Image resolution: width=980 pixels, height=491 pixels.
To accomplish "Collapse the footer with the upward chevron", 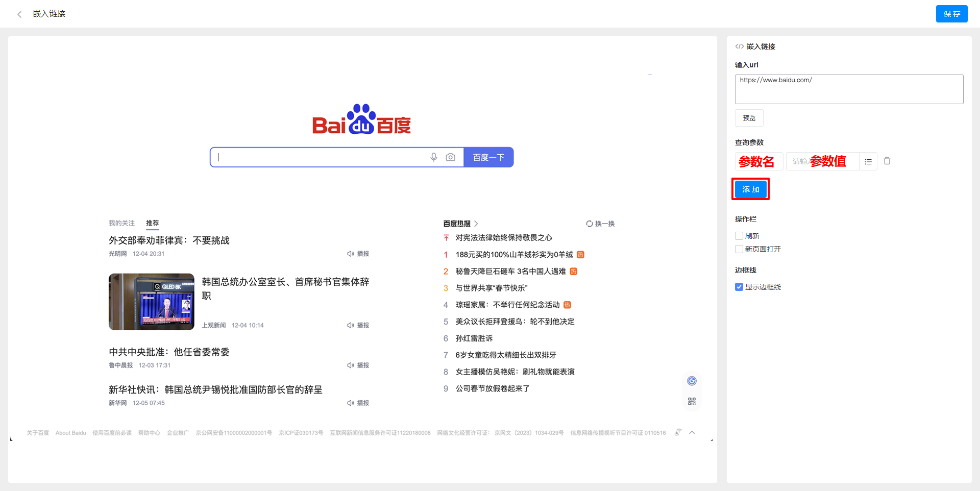I will coord(692,432).
